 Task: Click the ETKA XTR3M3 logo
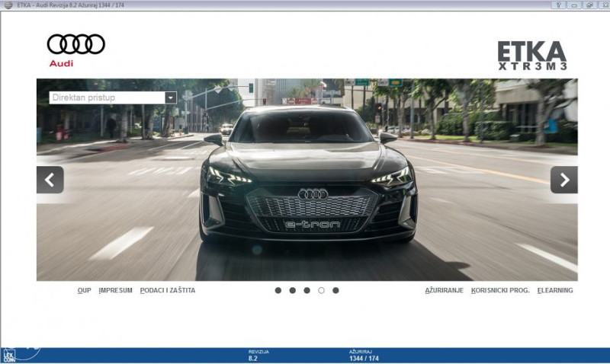click(531, 55)
